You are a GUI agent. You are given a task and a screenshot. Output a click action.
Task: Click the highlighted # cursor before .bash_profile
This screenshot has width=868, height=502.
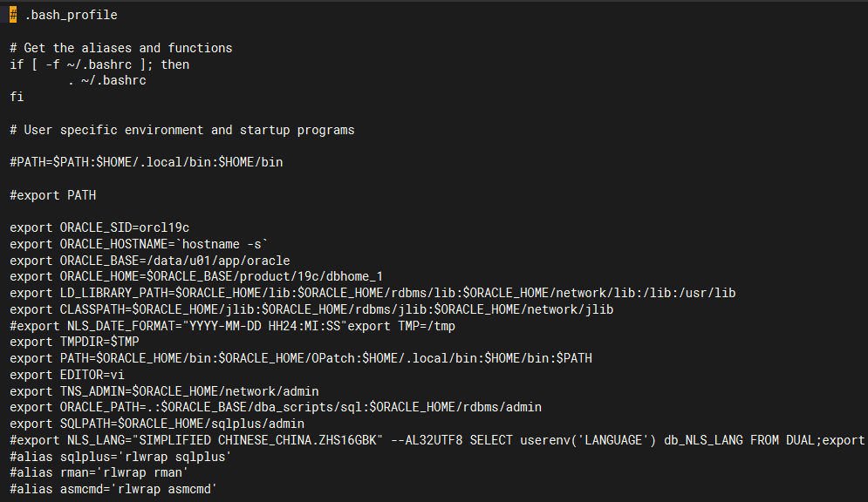[13, 15]
